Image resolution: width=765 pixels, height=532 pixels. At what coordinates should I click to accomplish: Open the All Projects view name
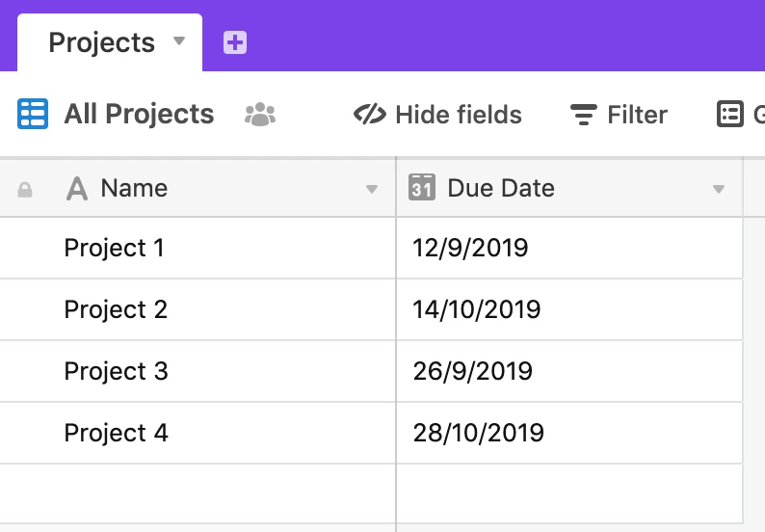click(139, 115)
